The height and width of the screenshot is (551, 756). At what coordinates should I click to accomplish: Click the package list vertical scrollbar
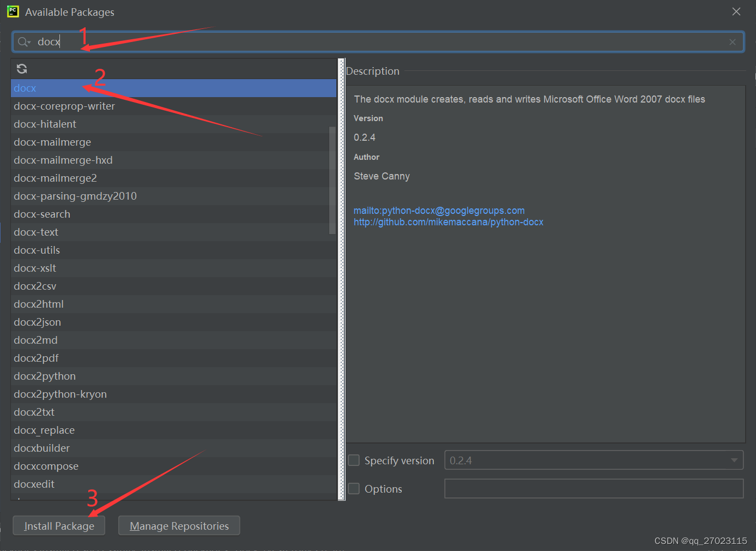pos(332,180)
